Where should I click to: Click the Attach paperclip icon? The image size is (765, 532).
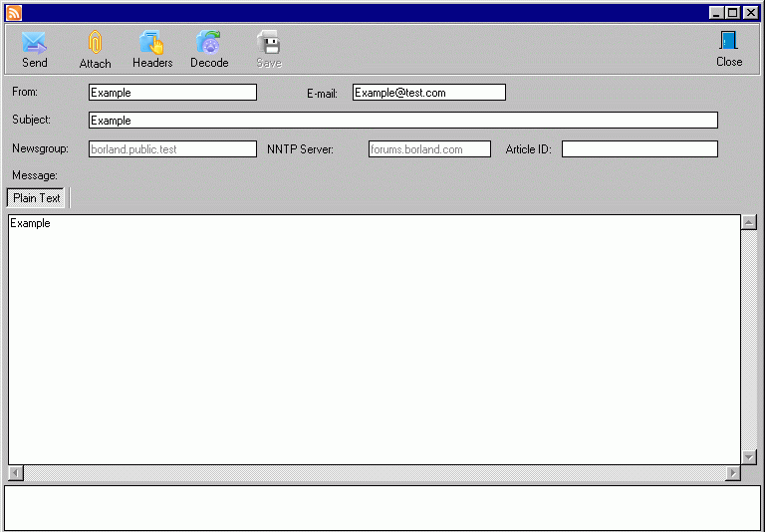(96, 42)
